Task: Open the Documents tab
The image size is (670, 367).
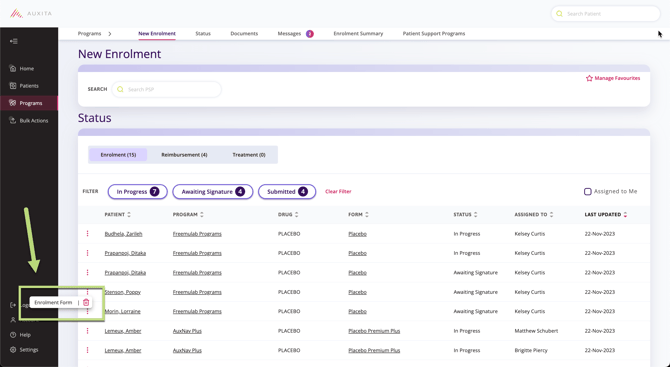Action: point(244,33)
